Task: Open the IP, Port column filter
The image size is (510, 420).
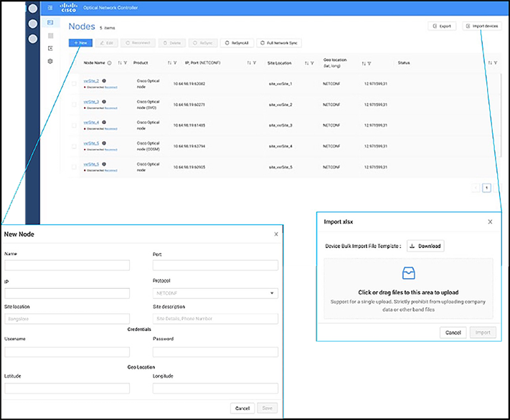Action: pyautogui.click(x=255, y=63)
